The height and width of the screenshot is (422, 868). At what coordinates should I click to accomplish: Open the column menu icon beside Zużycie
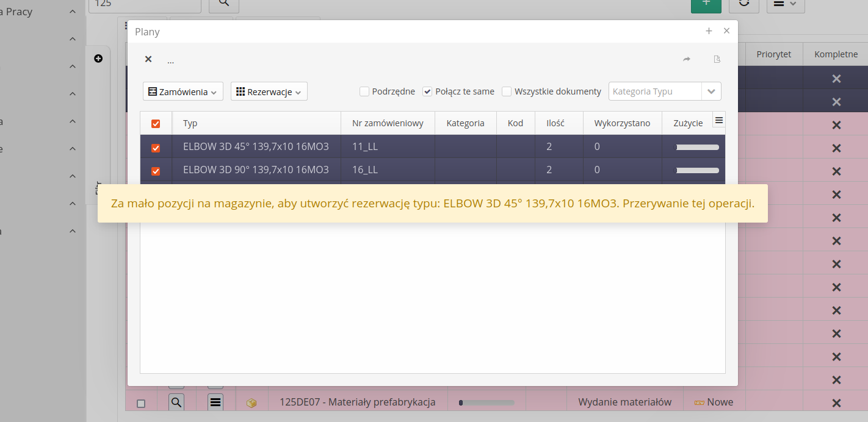point(718,121)
